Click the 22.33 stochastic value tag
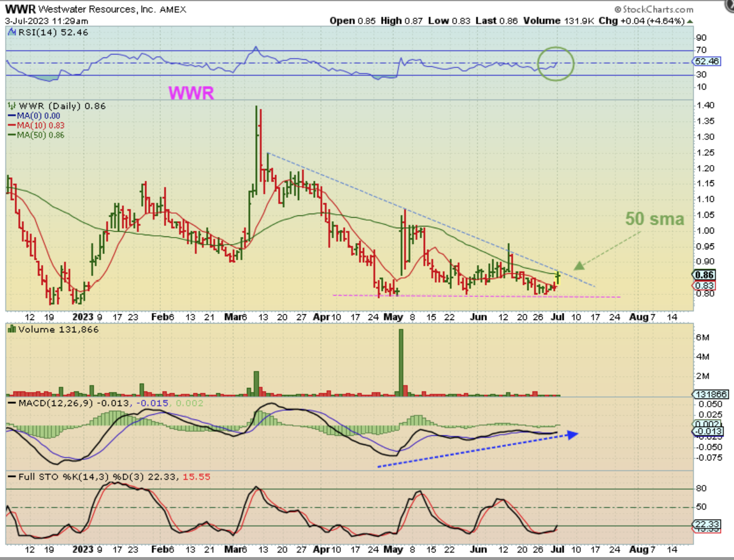This screenshot has height=560, width=734. pos(707,524)
